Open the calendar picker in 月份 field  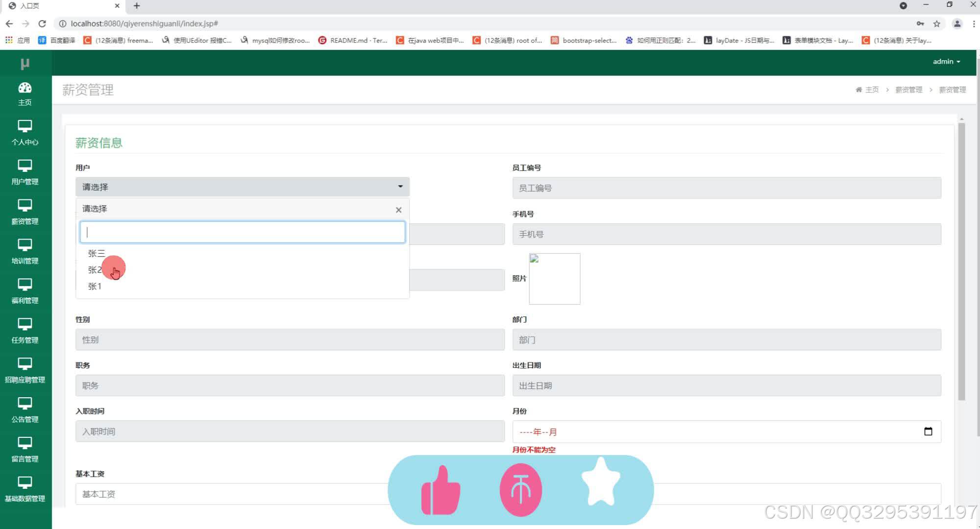(x=928, y=432)
